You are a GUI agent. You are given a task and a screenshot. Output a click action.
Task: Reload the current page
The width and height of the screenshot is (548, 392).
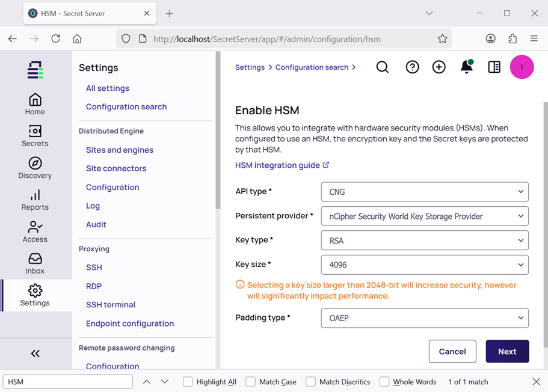coord(56,39)
